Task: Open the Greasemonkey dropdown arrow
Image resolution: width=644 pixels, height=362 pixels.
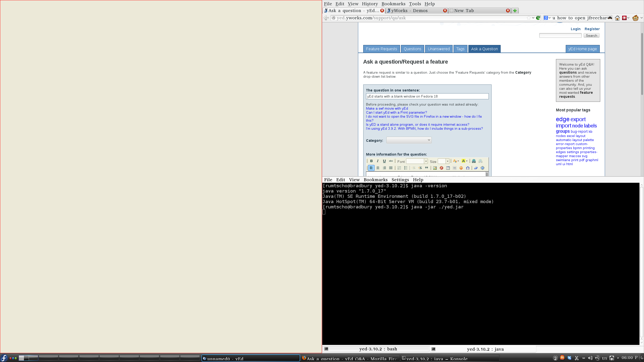Action: pyautogui.click(x=641, y=18)
